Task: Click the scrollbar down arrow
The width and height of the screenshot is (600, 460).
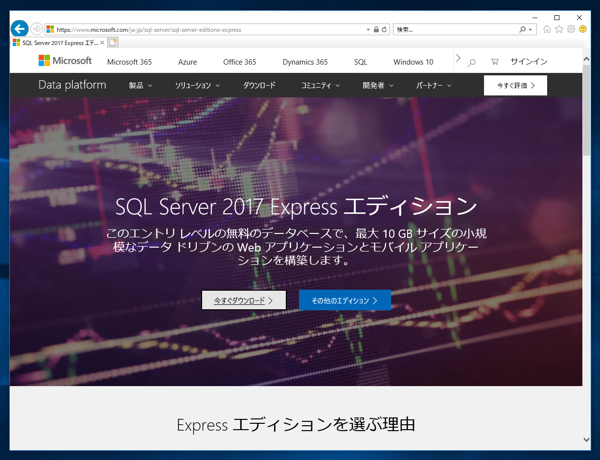Action: tap(586, 440)
